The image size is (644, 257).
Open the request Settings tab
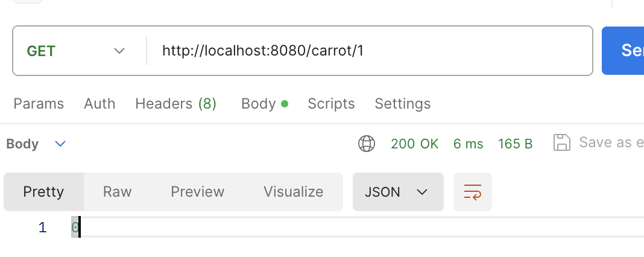[x=403, y=104]
